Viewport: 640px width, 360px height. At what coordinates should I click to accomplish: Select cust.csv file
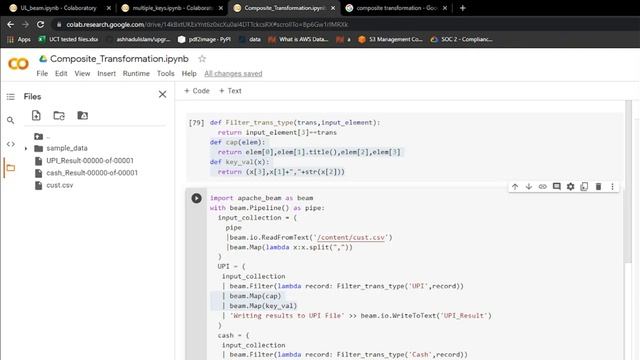tap(60, 185)
